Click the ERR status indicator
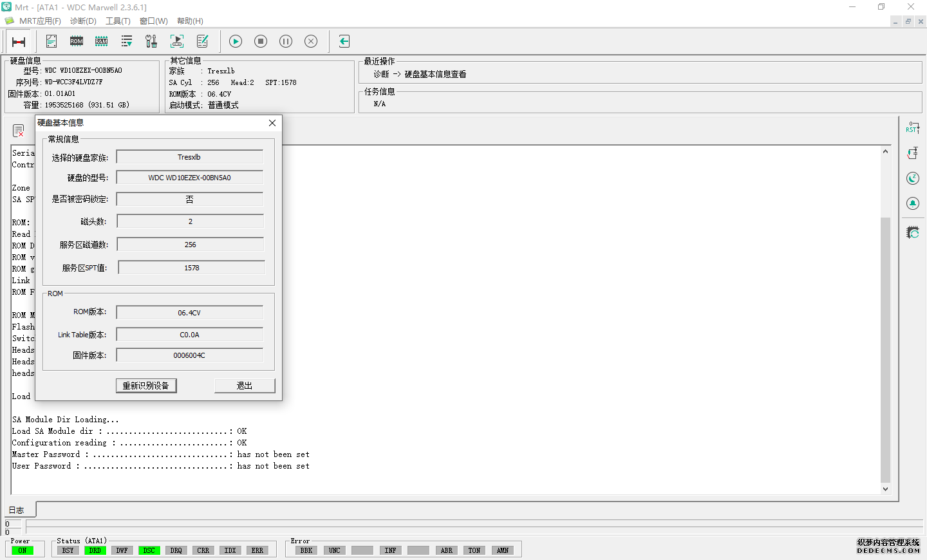The height and width of the screenshot is (560, 927). 257,550
